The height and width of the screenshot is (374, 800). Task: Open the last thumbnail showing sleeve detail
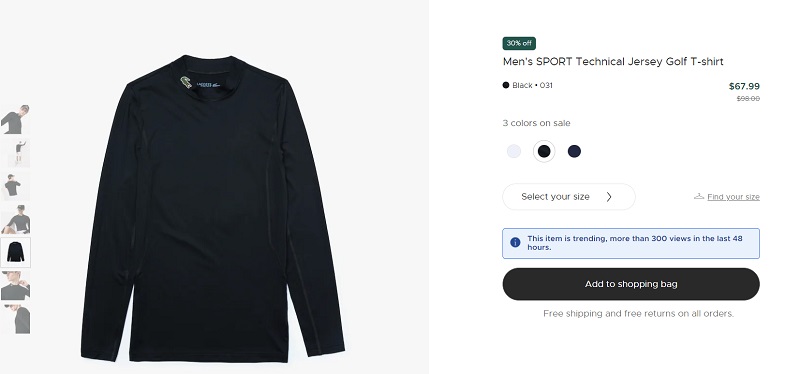(15, 319)
